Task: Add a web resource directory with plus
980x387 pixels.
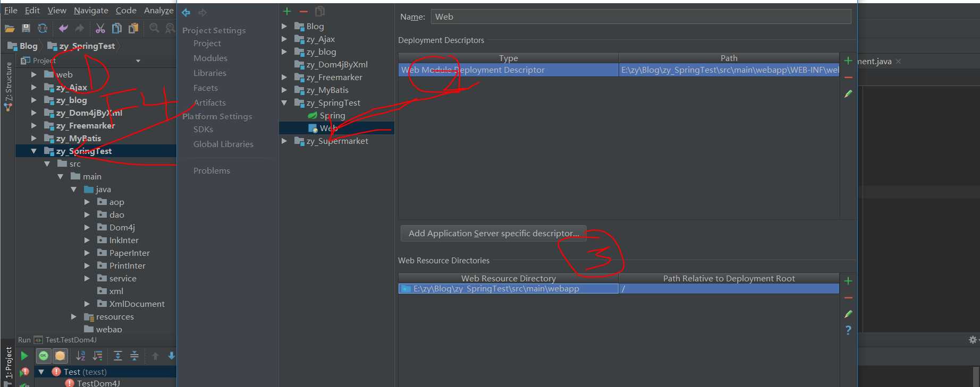Action: pyautogui.click(x=848, y=281)
